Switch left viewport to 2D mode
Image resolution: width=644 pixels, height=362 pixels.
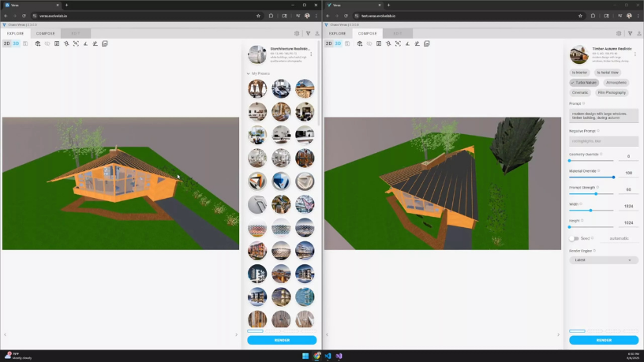(x=6, y=43)
